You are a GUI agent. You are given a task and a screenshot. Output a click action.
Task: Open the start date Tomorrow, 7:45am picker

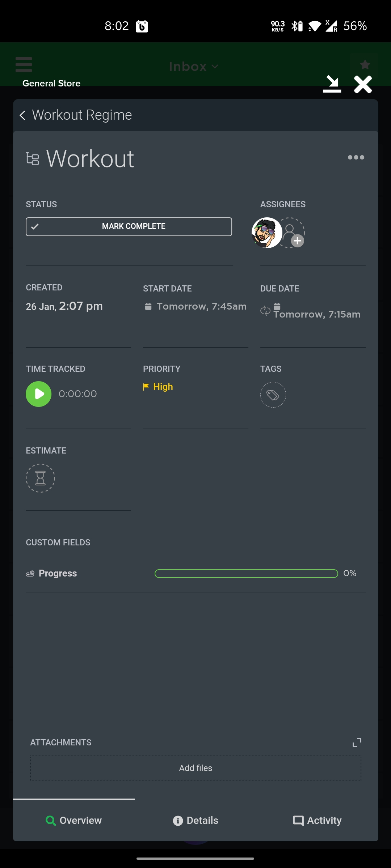pos(195,306)
